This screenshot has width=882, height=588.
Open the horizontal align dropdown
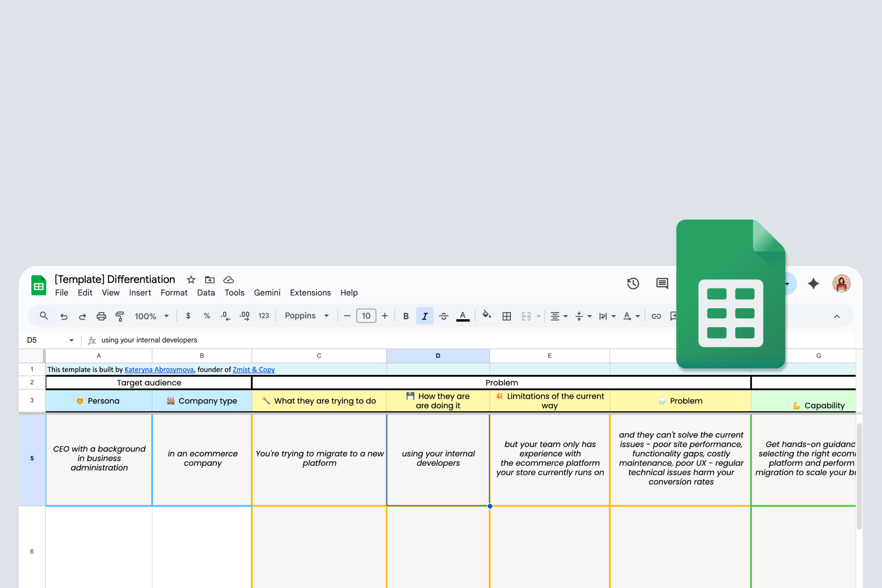(x=559, y=316)
